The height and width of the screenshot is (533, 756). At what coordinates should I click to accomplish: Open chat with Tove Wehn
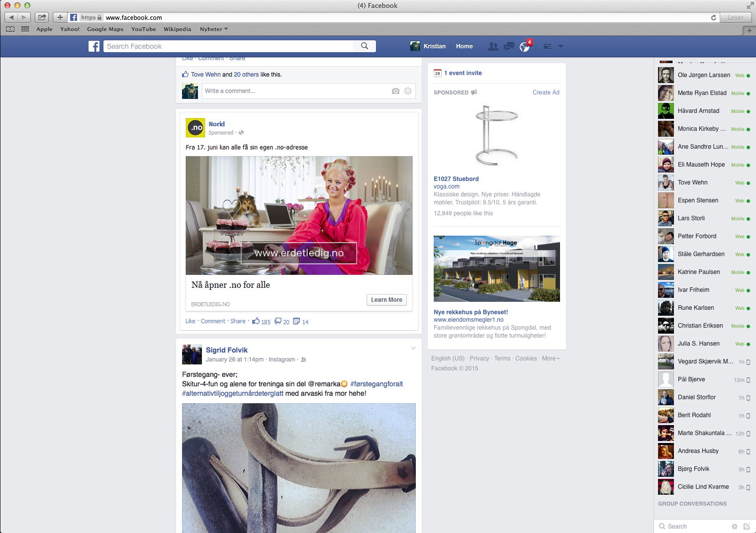point(704,182)
